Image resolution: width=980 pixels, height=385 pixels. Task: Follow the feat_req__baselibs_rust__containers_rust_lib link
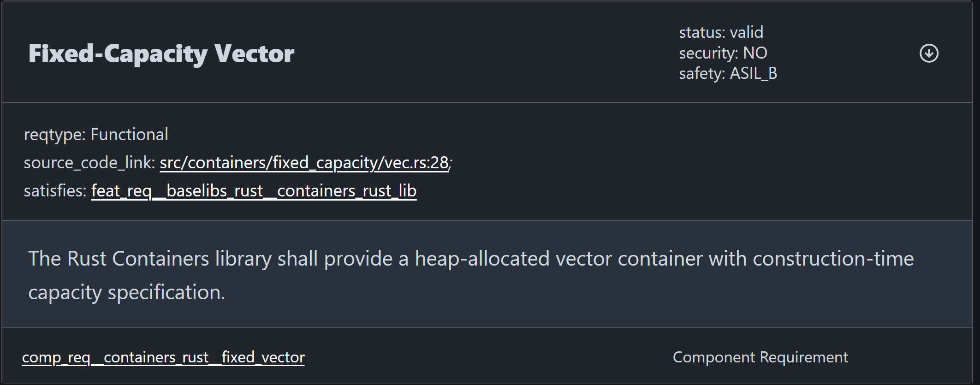click(x=253, y=190)
